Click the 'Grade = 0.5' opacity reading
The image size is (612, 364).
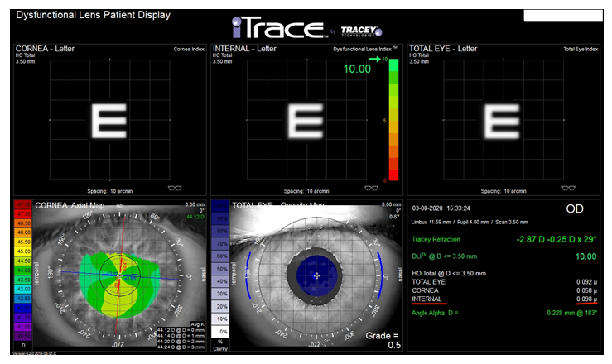(x=383, y=340)
